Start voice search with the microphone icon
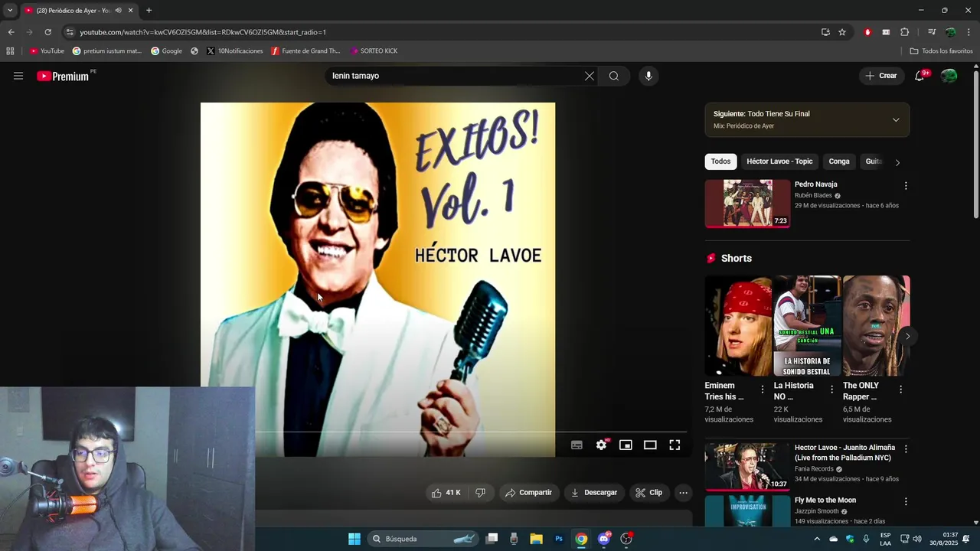Screen dimensions: 980x551 [648, 76]
